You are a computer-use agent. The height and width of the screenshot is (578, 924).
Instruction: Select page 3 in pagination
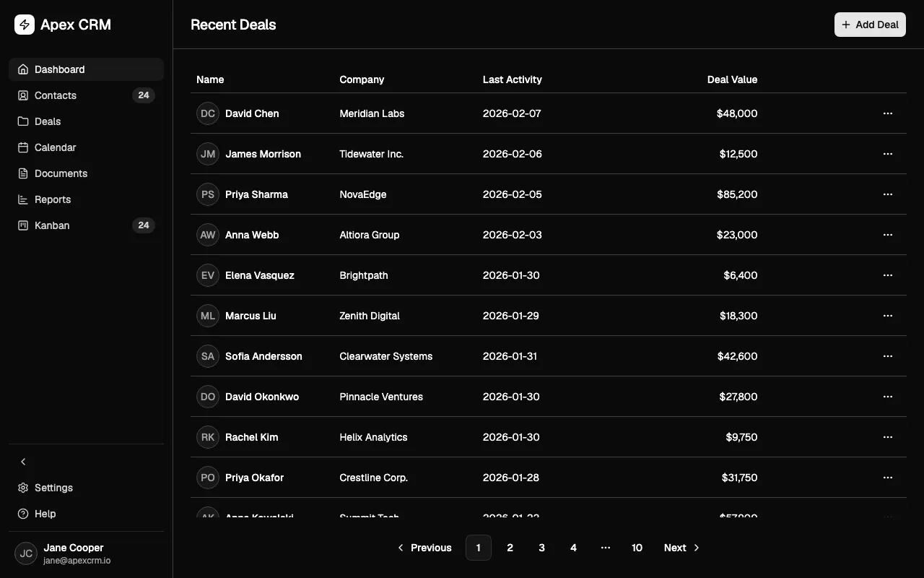coord(541,548)
